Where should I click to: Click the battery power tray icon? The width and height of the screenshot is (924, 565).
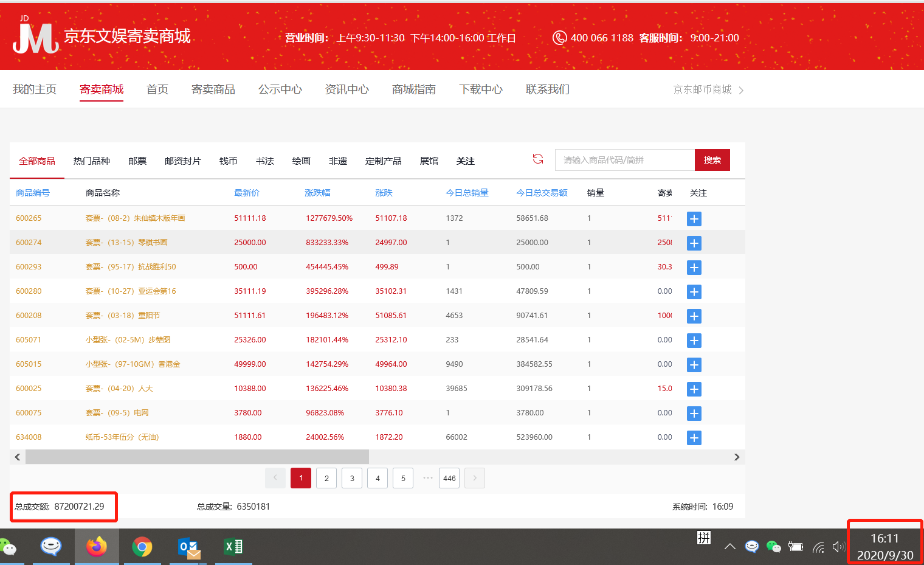point(796,547)
